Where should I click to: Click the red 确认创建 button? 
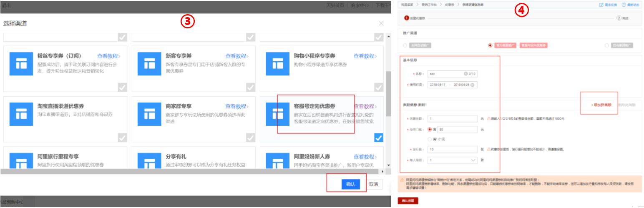(408, 200)
